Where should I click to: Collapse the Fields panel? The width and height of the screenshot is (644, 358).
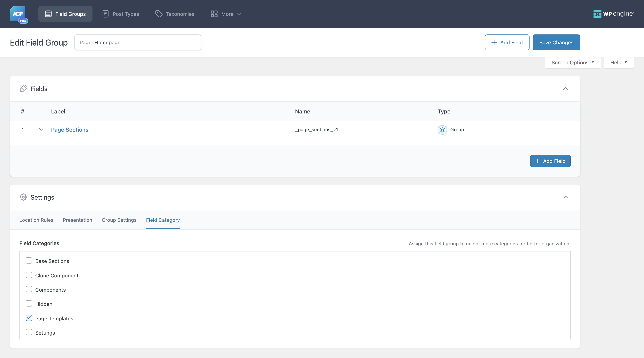(566, 89)
